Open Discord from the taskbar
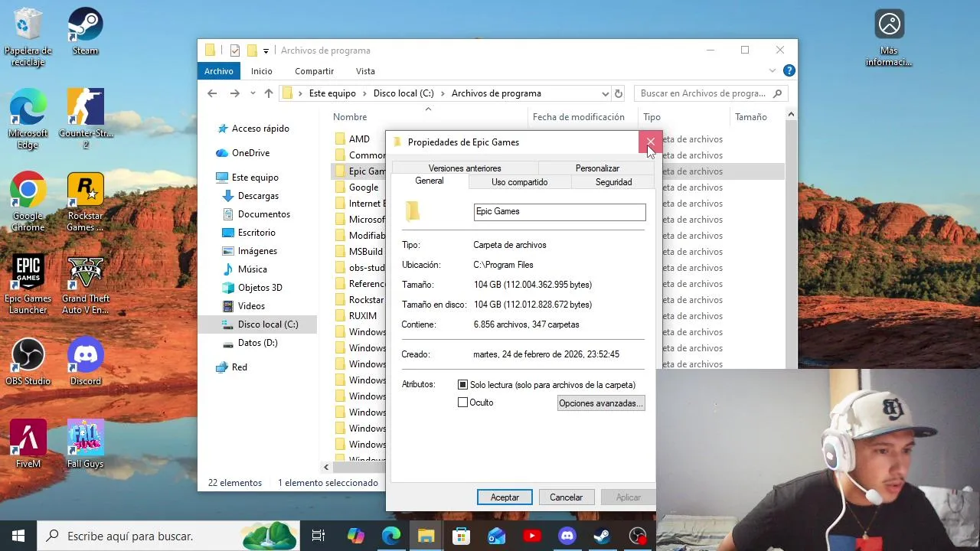 click(x=567, y=536)
